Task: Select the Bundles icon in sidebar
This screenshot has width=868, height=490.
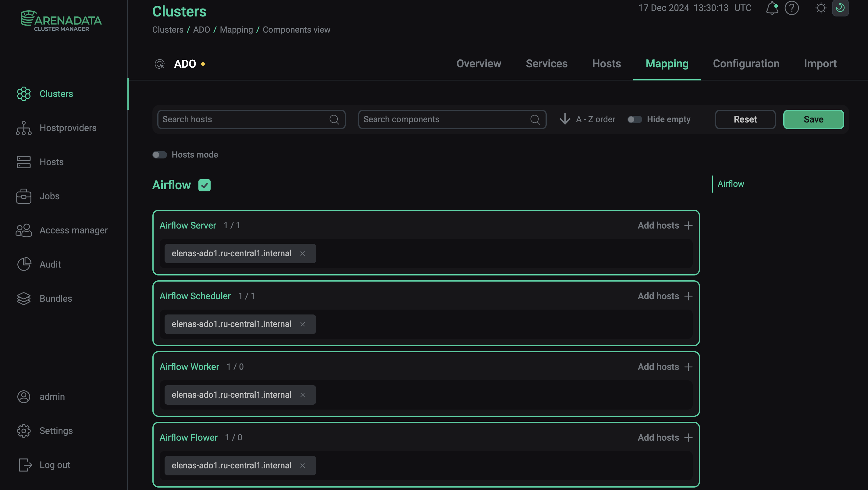Action: pos(23,298)
